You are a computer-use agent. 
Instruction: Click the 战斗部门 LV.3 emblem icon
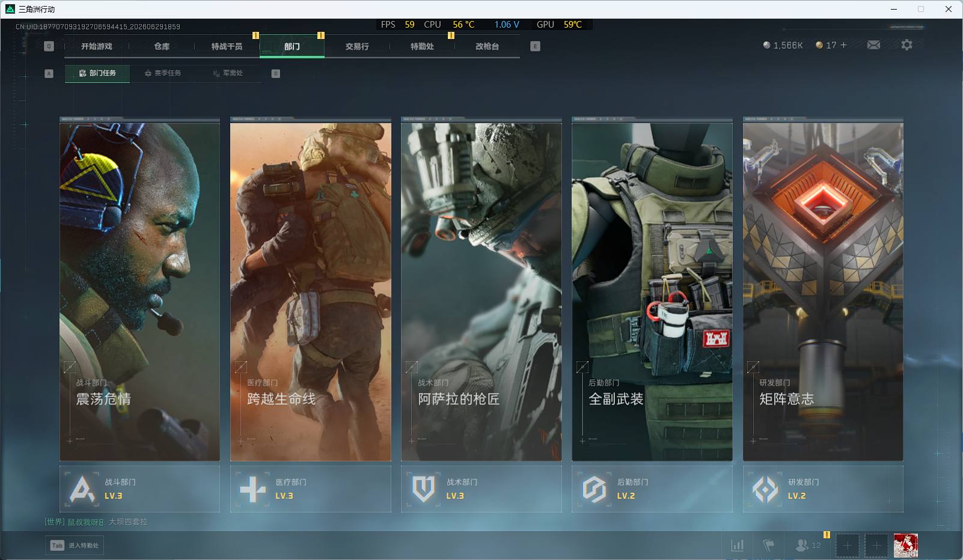82,489
